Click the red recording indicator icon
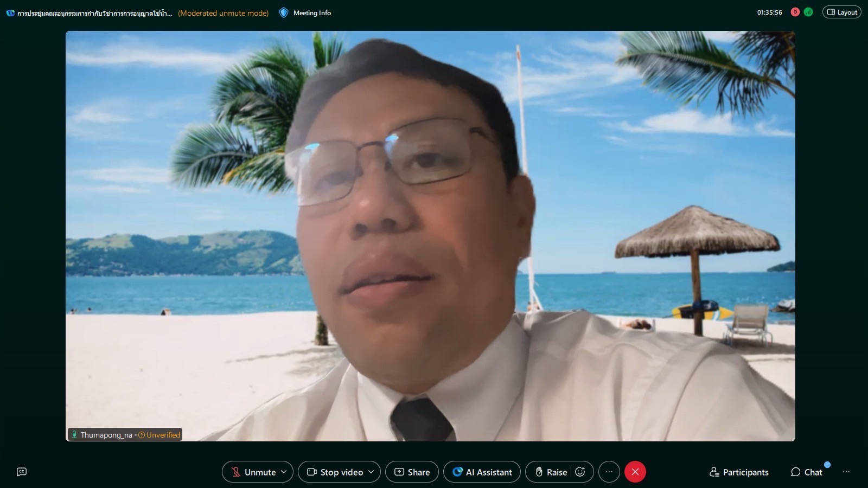 795,12
